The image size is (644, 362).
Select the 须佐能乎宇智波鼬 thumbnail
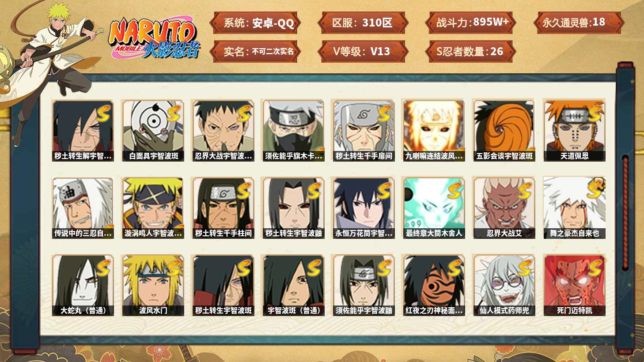point(364,285)
